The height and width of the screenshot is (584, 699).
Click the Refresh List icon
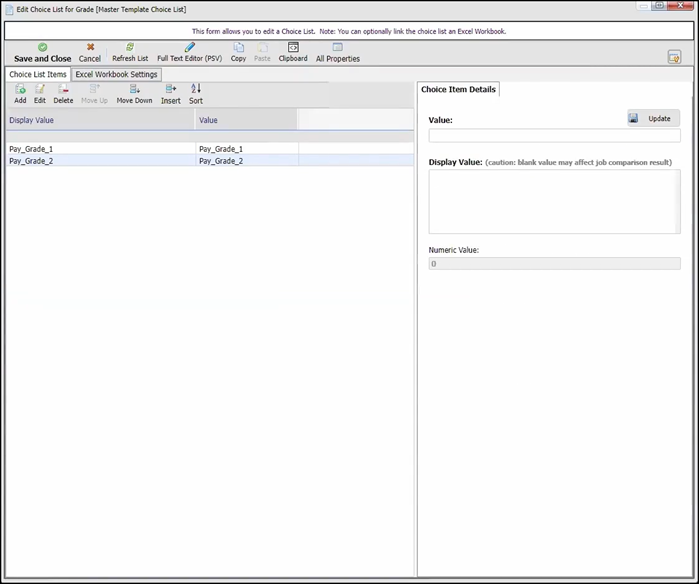pos(129,47)
